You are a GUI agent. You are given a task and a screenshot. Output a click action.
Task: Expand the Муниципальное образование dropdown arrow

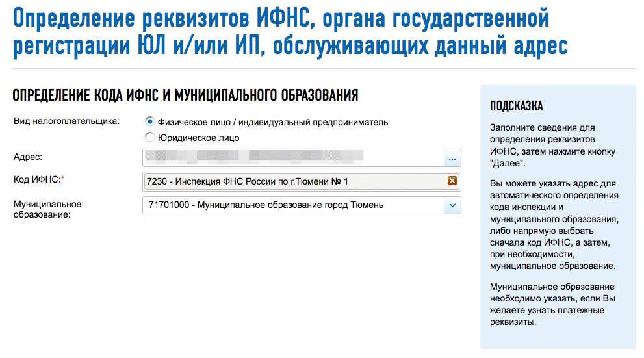[x=452, y=205]
